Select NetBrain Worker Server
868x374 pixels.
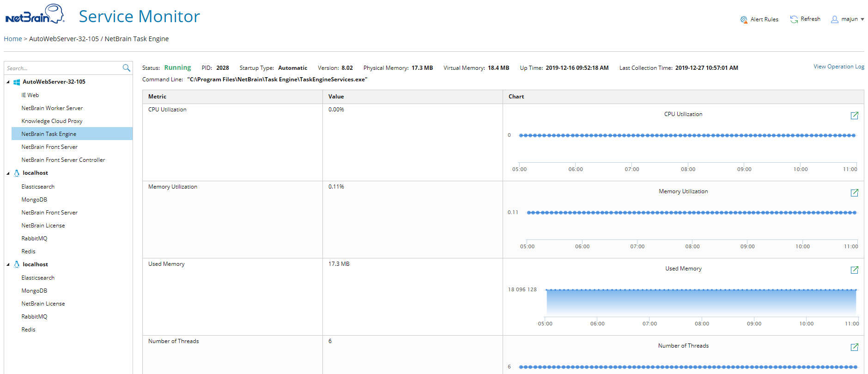coord(52,108)
